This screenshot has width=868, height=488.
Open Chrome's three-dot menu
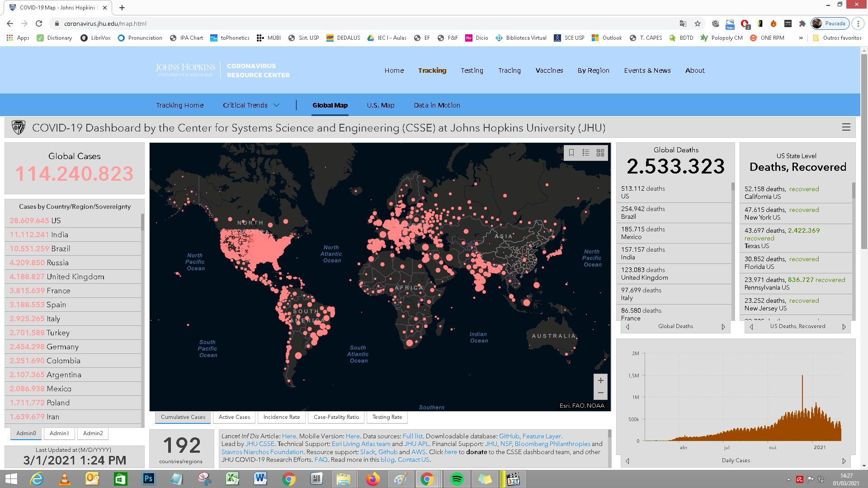pos(858,23)
